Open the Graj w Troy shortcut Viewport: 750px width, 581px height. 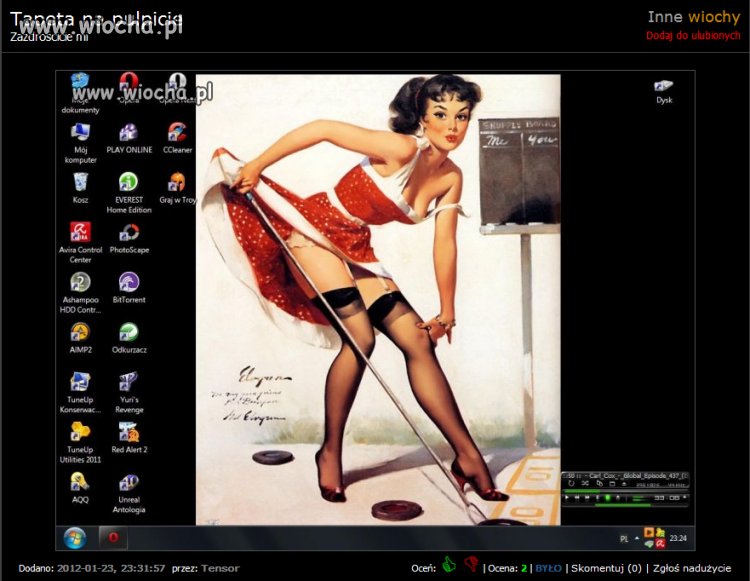pyautogui.click(x=177, y=188)
